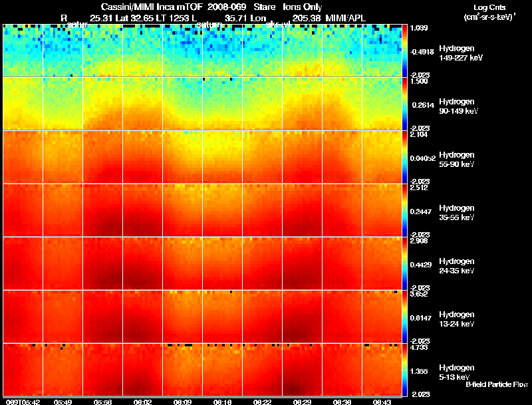
Task: Open the 13-24 keV image at 06:43
Action: point(382,317)
